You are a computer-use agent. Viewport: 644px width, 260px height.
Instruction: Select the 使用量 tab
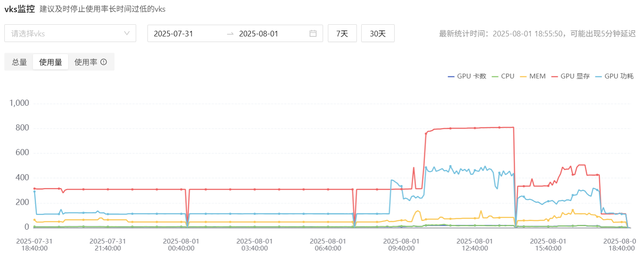[50, 62]
